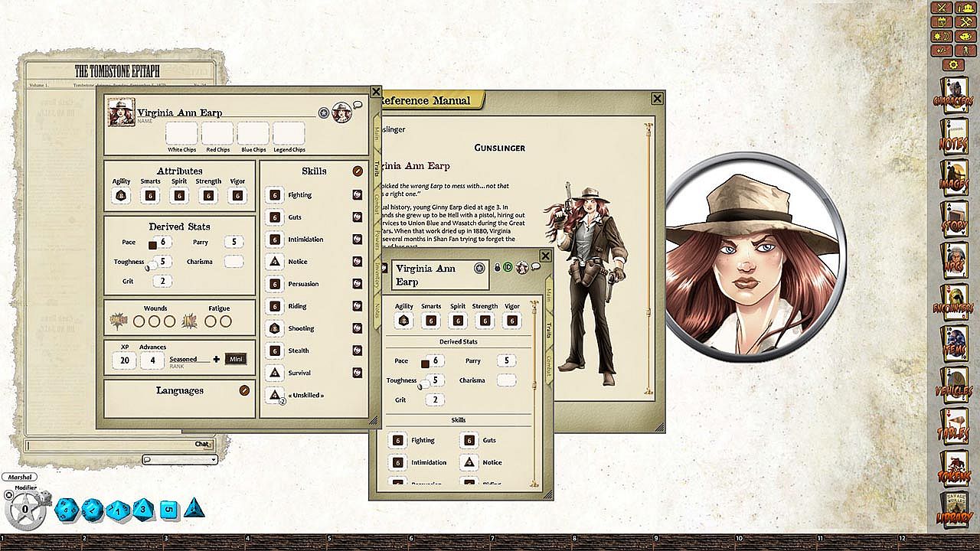This screenshot has height=551, width=980.
Task: Click the Reference Manual title tab
Action: click(x=429, y=100)
